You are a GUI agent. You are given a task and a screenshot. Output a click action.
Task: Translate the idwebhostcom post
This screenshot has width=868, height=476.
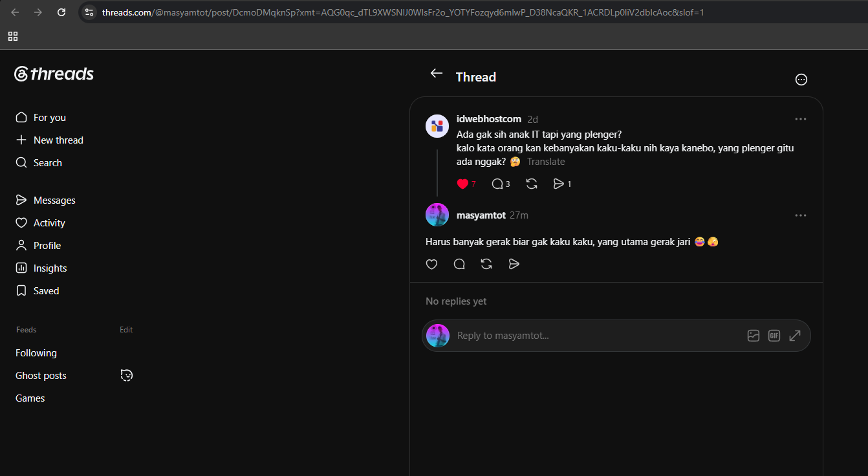[x=546, y=162]
